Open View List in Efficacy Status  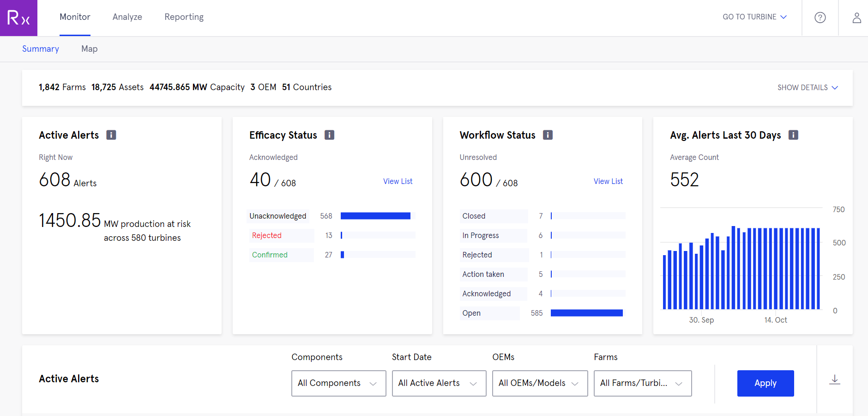point(398,181)
